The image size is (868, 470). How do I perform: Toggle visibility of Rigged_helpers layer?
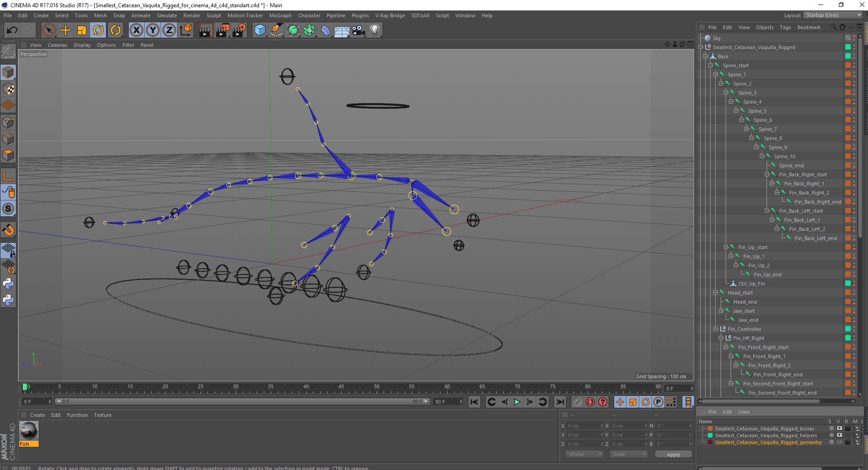click(x=839, y=435)
